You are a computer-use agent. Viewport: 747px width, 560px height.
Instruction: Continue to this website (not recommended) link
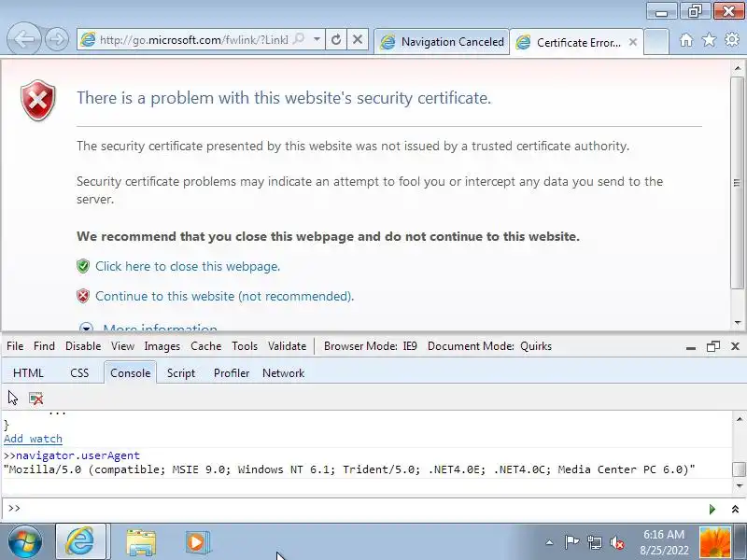pyautogui.click(x=224, y=296)
